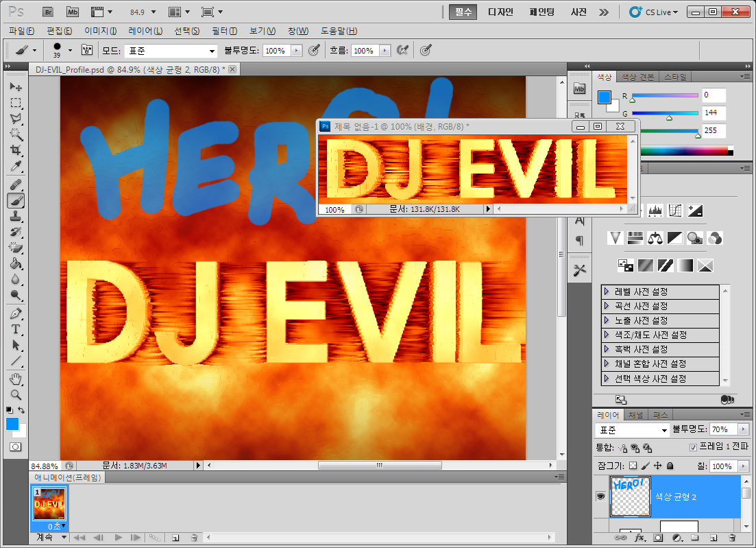Select the Path Selection tool
The height and width of the screenshot is (548, 756).
[16, 346]
